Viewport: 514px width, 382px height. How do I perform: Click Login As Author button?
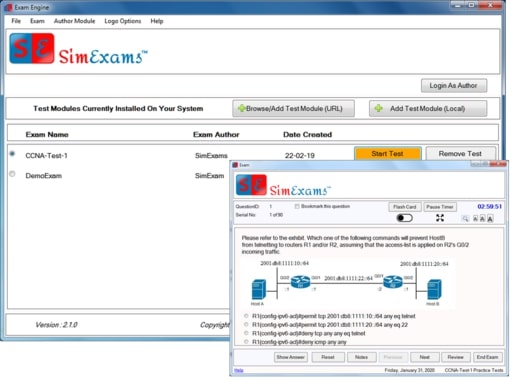click(453, 86)
